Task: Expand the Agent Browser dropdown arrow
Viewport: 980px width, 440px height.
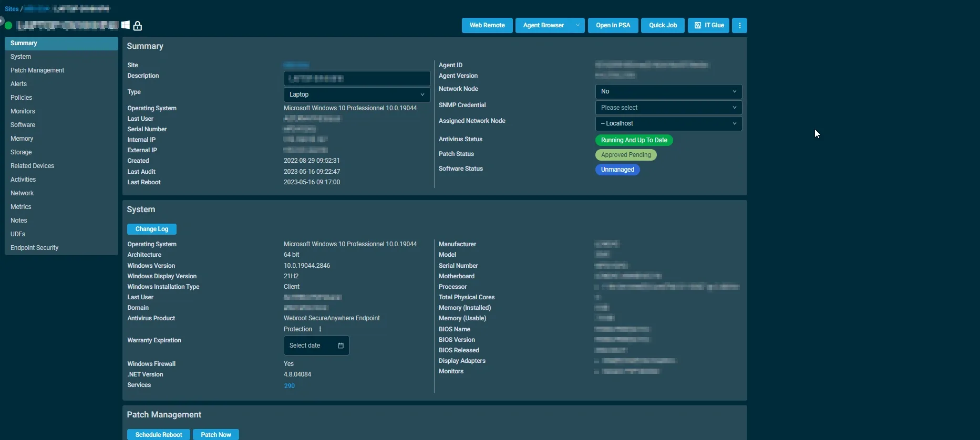Action: [577, 25]
